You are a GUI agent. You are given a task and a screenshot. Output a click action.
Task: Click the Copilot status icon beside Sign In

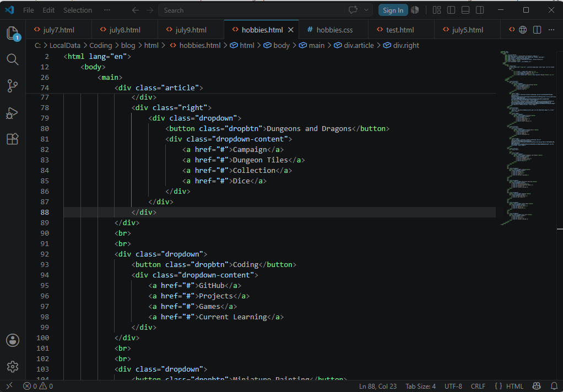(415, 10)
